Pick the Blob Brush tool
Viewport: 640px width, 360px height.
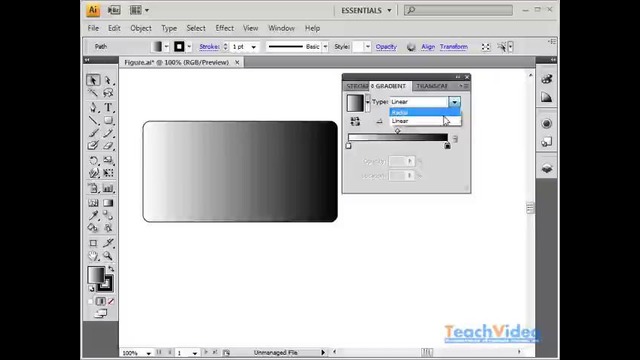click(x=93, y=146)
